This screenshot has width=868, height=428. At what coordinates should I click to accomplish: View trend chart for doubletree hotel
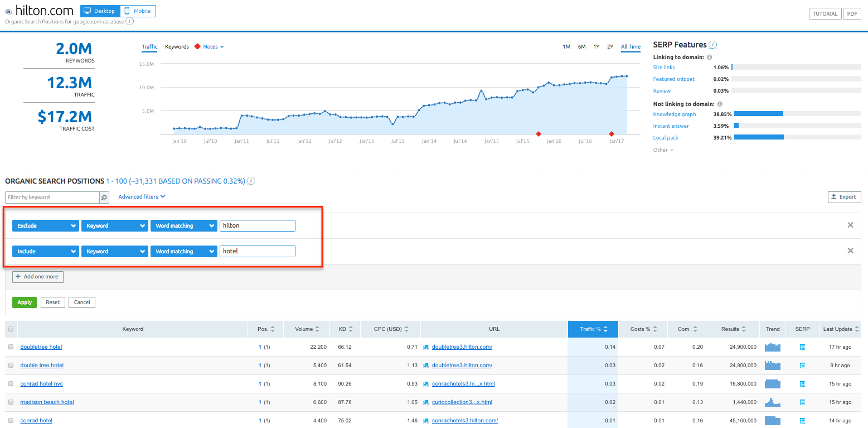pos(773,347)
